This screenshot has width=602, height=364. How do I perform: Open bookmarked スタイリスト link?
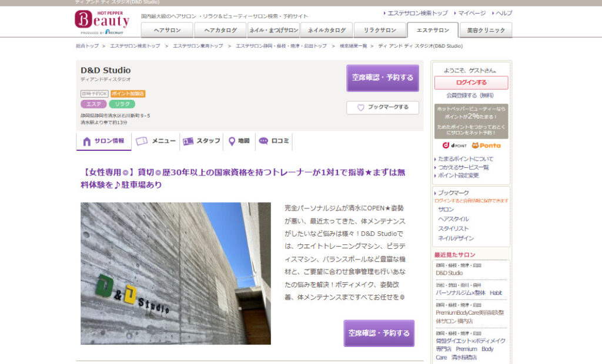[x=453, y=228]
